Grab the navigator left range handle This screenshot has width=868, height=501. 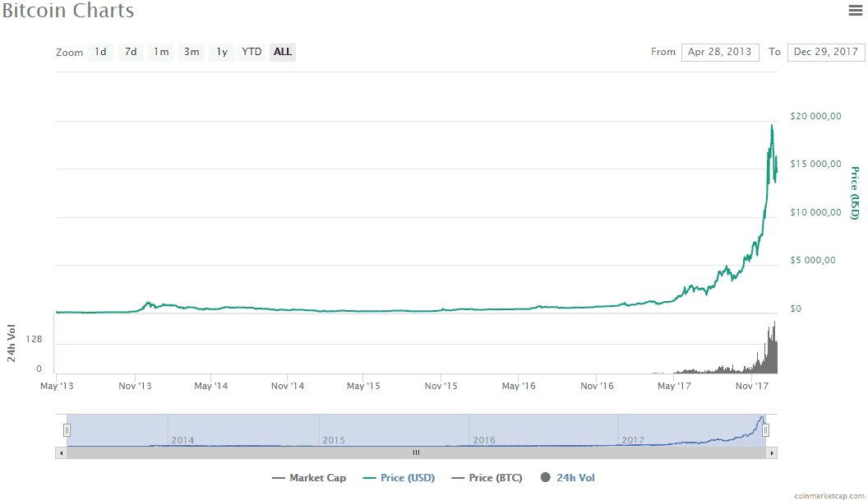click(67, 429)
